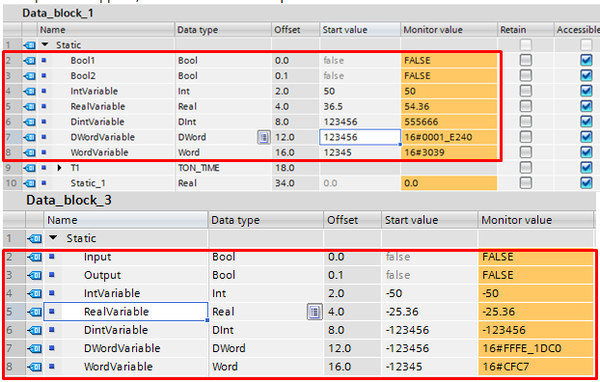Toggle the Retain checkbox for the T1 row
Image resolution: width=600 pixels, height=382 pixels.
(526, 167)
